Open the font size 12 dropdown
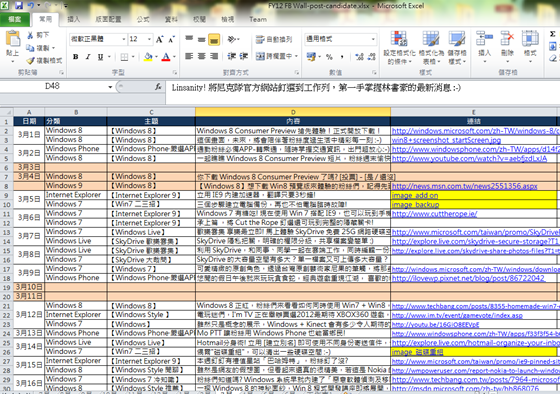The height and width of the screenshot is (394, 560). pos(149,39)
